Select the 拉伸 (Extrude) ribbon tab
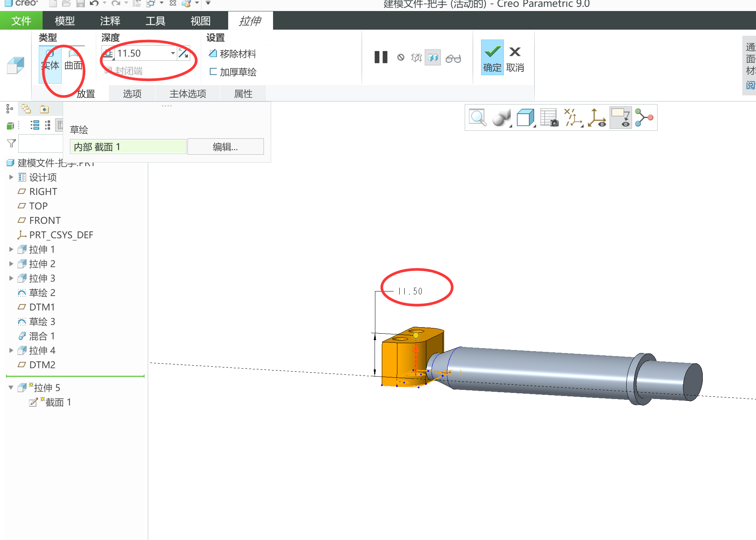 click(250, 21)
